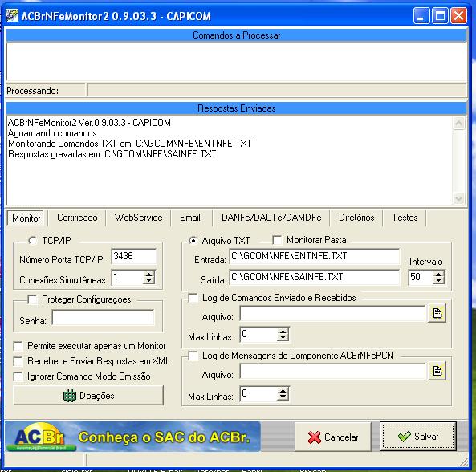Screen dimensions: 476x472
Task: Increase Max.Linhas for ACBrNFePCN log
Action: point(283,391)
